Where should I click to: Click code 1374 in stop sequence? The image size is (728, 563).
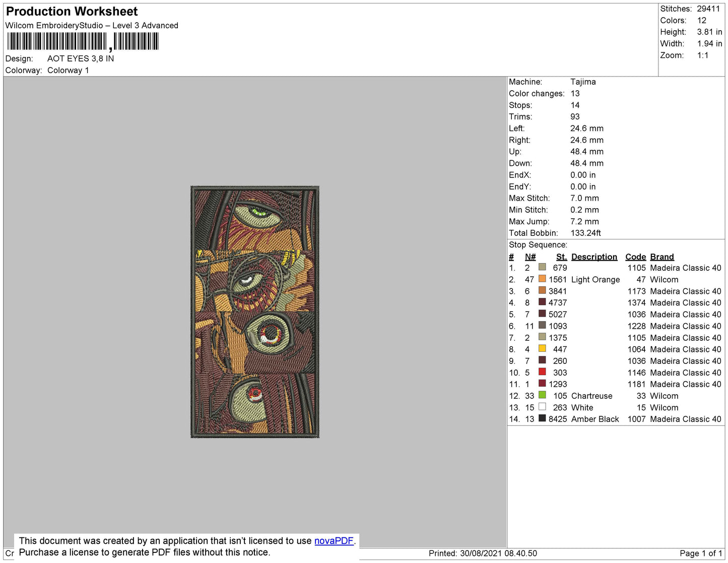(x=636, y=302)
